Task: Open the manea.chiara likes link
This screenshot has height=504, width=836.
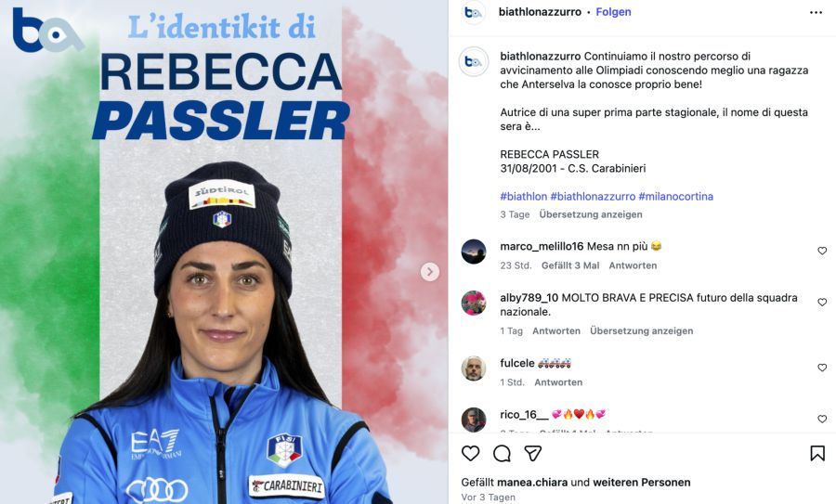Action: point(532,482)
